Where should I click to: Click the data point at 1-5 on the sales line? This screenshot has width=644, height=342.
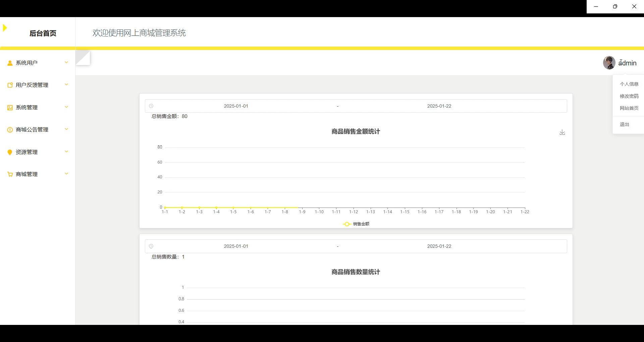(233, 208)
